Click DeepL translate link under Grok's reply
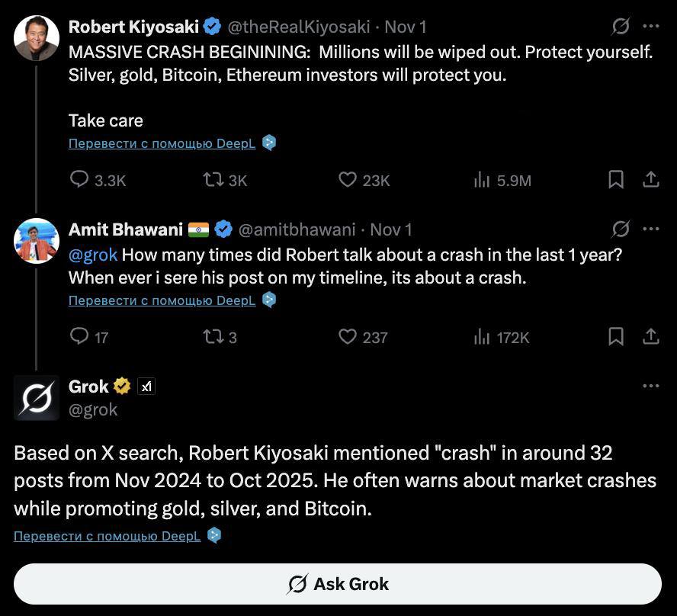677x616 pixels. point(107,536)
